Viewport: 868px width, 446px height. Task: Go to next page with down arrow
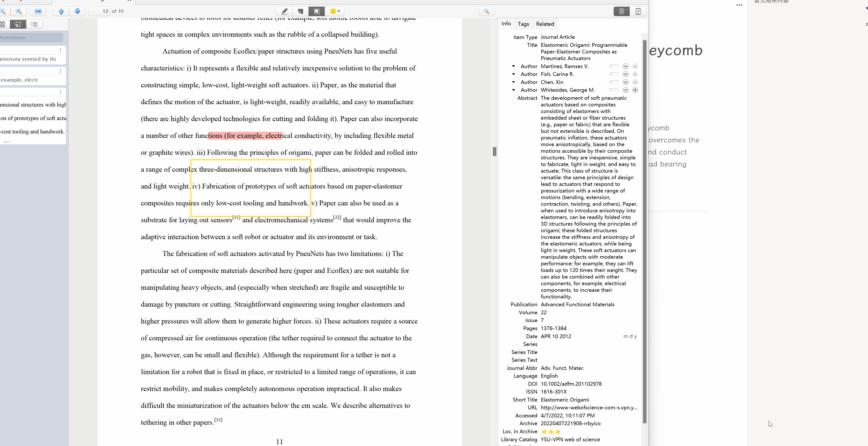(77, 11)
